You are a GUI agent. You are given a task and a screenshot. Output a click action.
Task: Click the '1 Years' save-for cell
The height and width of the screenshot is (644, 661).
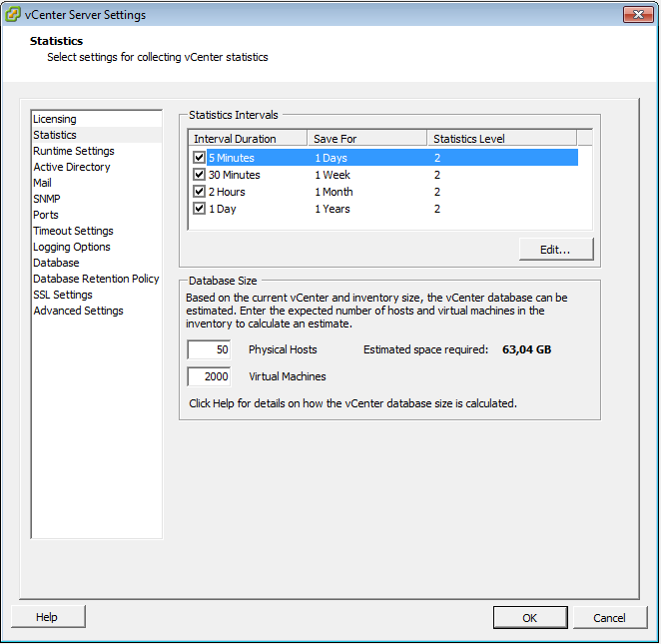click(x=332, y=209)
